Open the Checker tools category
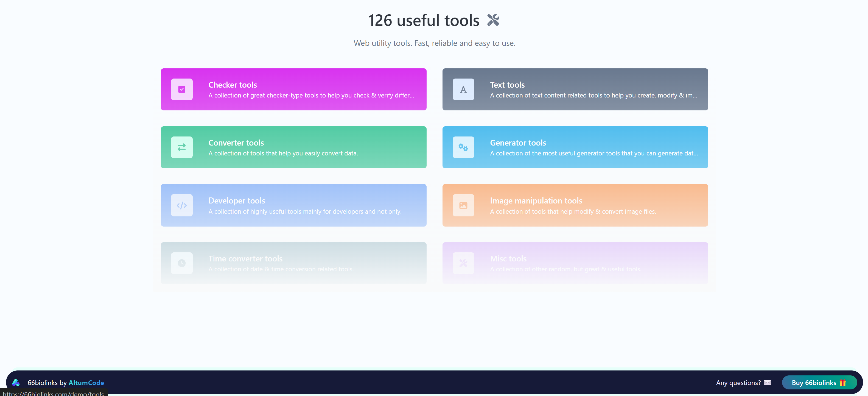This screenshot has height=396, width=868. [293, 89]
